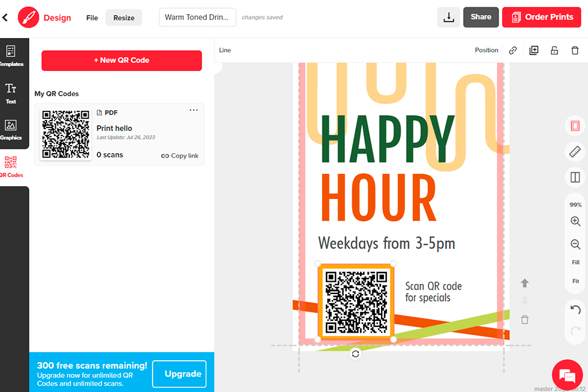Open the Resize menu
The image size is (588, 392).
(x=124, y=18)
